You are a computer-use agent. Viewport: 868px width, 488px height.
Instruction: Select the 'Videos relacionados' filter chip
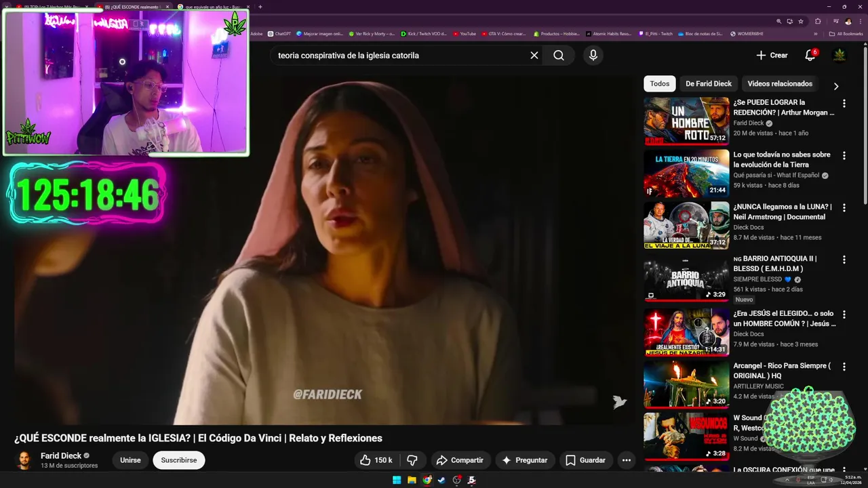point(780,84)
